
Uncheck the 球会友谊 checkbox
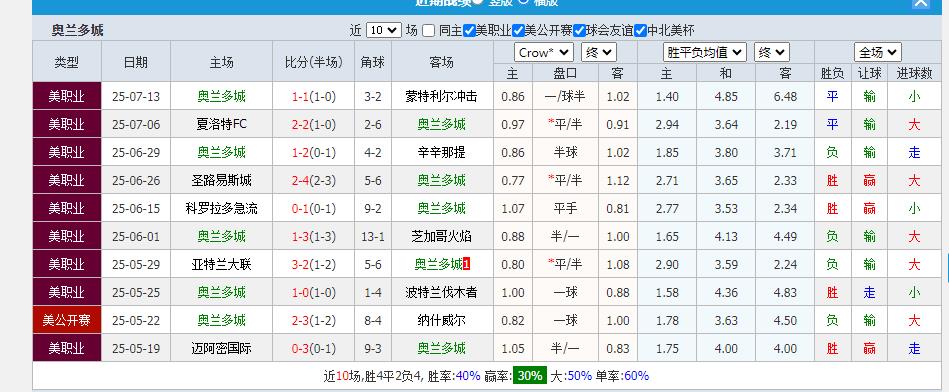pyautogui.click(x=579, y=30)
